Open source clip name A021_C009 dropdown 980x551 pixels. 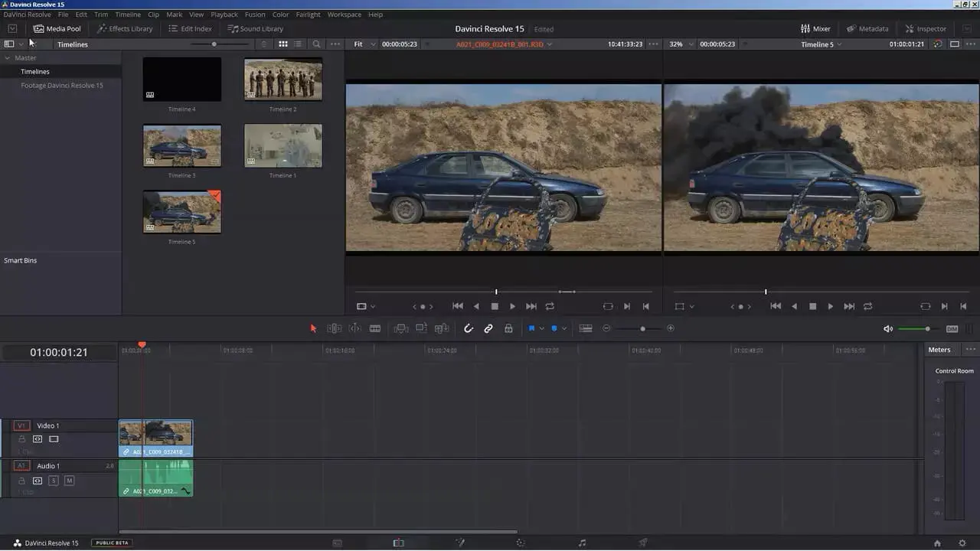point(505,44)
